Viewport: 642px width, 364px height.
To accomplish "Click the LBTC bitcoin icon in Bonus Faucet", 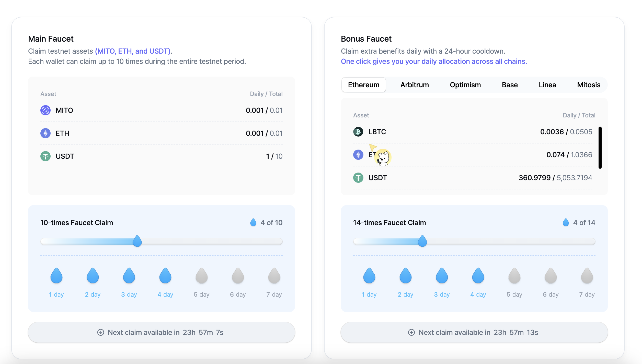I will click(x=358, y=132).
